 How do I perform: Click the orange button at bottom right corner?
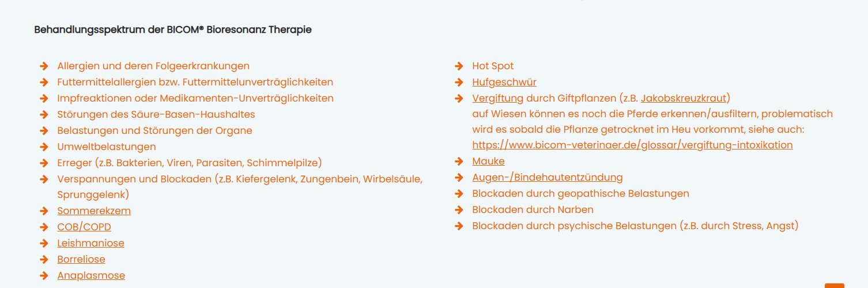click(834, 285)
